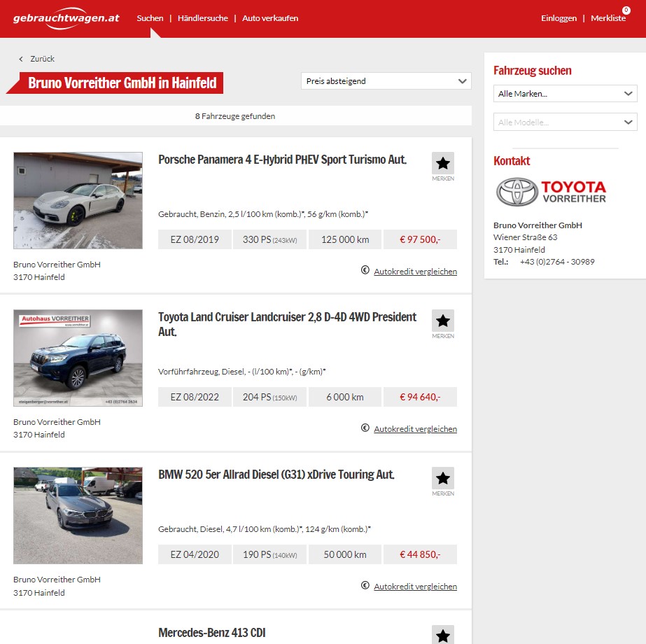
Task: Click the Toyota power 204 PS
Action: point(269,397)
